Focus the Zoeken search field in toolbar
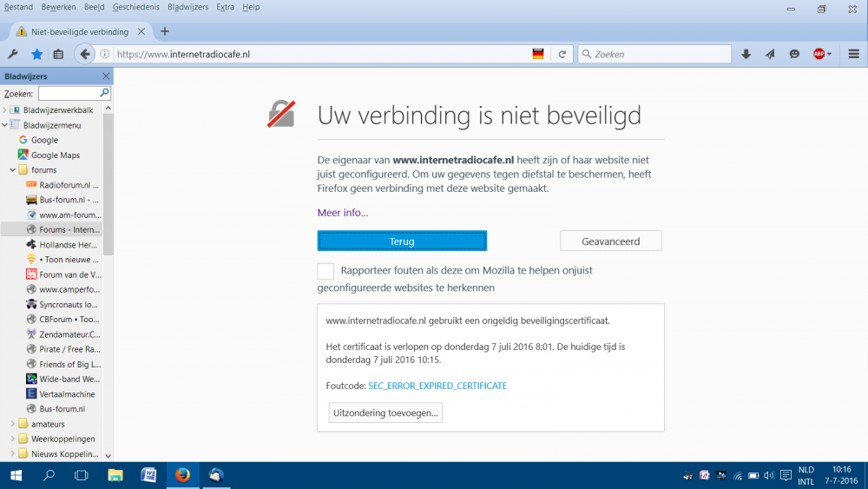 (x=660, y=54)
